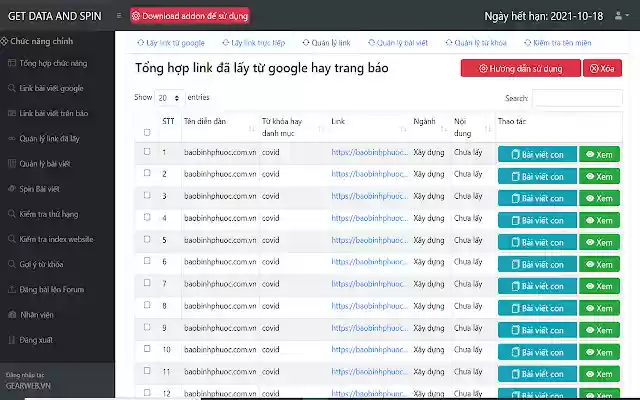Click the hamburger menu icon beside the logo
Screen dimensions: 640x400
(119, 16)
